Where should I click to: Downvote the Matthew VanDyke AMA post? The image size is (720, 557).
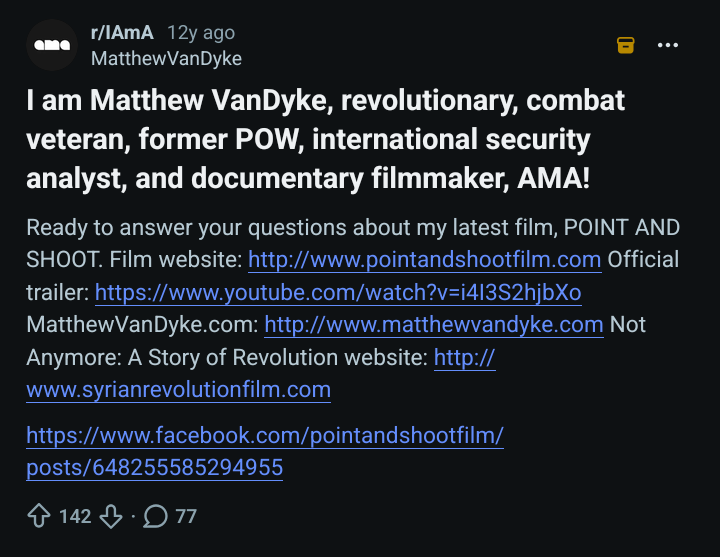[x=111, y=516]
